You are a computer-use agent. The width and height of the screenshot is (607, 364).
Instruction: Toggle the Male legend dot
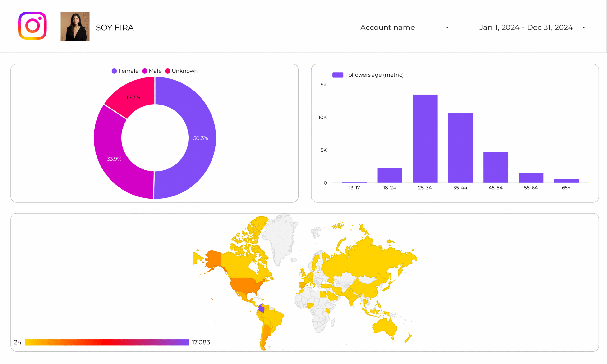(144, 71)
